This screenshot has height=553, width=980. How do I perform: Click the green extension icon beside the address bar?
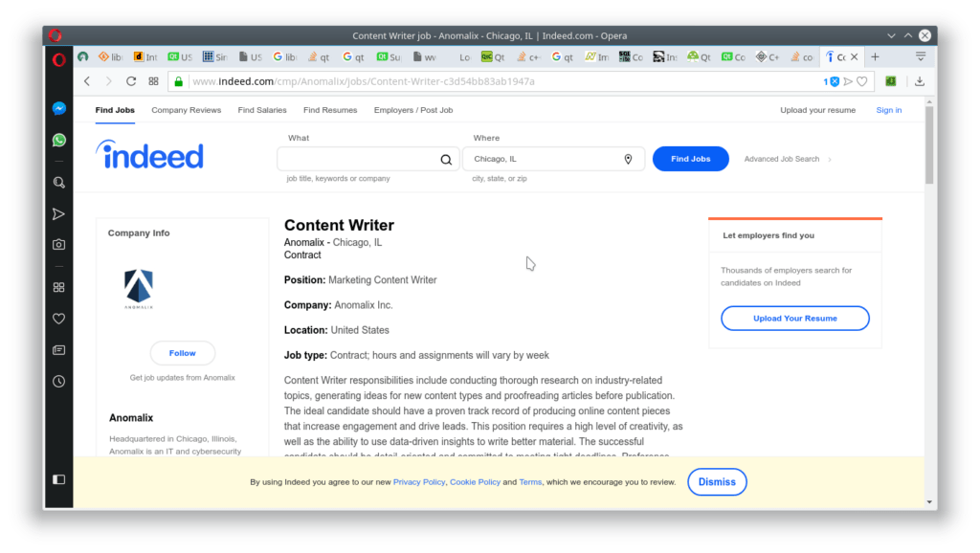(892, 81)
